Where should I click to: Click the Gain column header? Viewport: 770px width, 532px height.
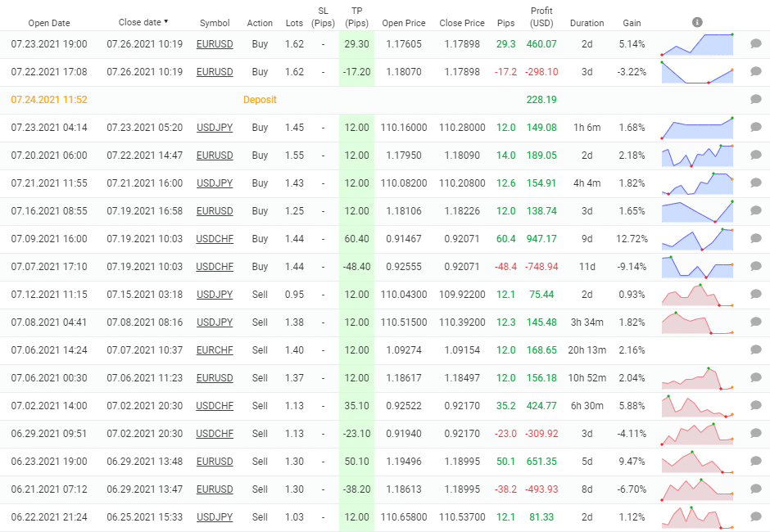click(632, 23)
